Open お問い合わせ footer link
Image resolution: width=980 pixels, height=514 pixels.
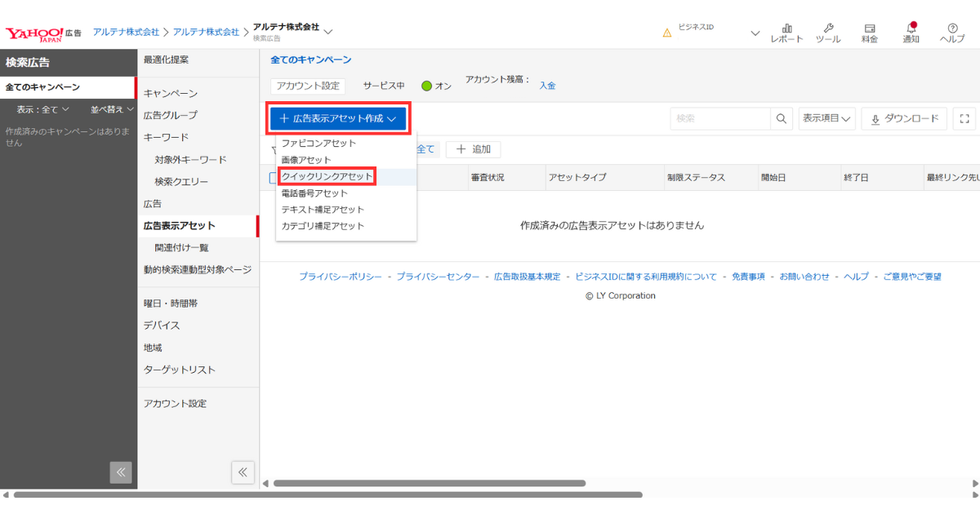(804, 277)
